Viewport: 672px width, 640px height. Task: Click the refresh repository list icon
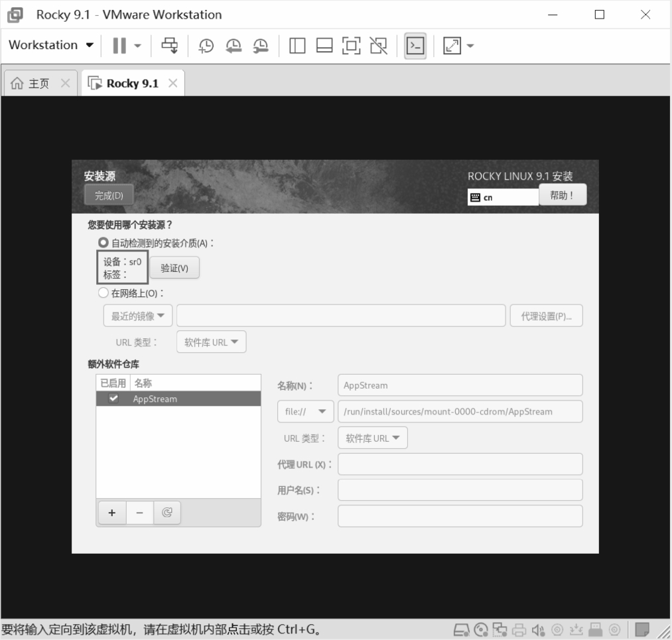click(x=167, y=513)
